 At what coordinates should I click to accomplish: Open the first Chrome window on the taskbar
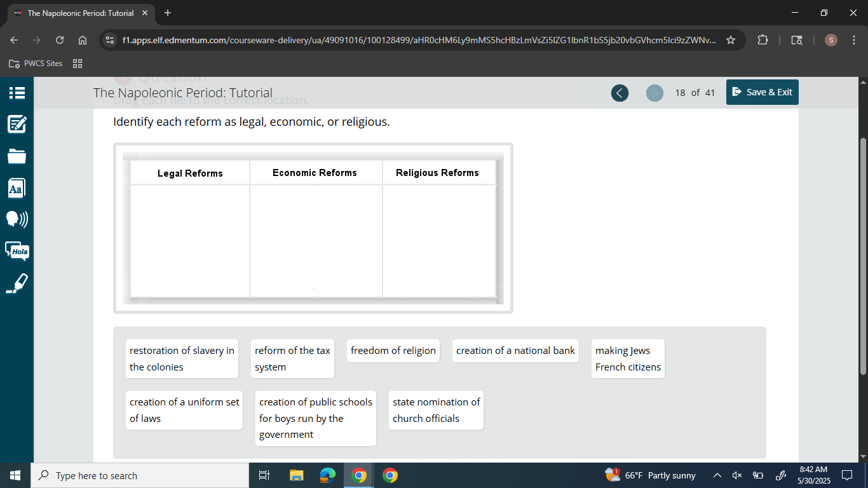(x=359, y=475)
